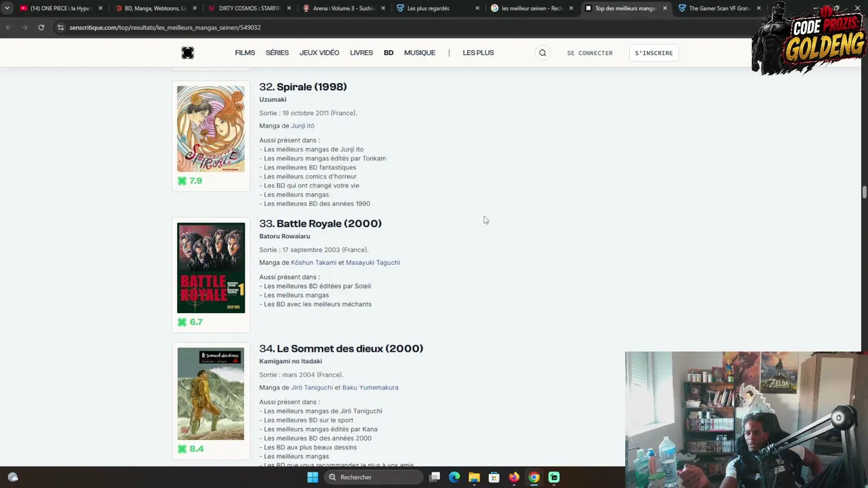This screenshot has height=488, width=868.
Task: Open the LIVRES menu
Action: click(361, 53)
